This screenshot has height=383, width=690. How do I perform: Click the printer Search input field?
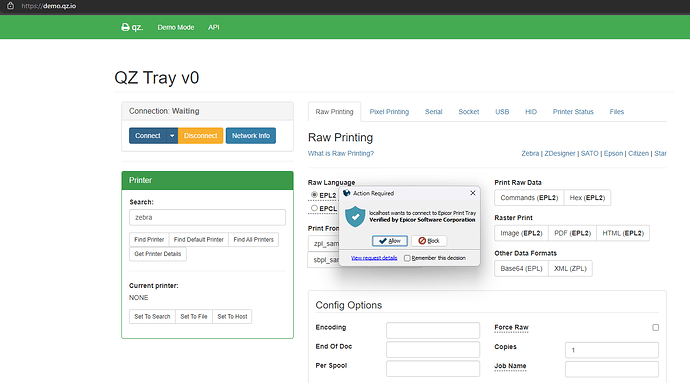(x=207, y=217)
